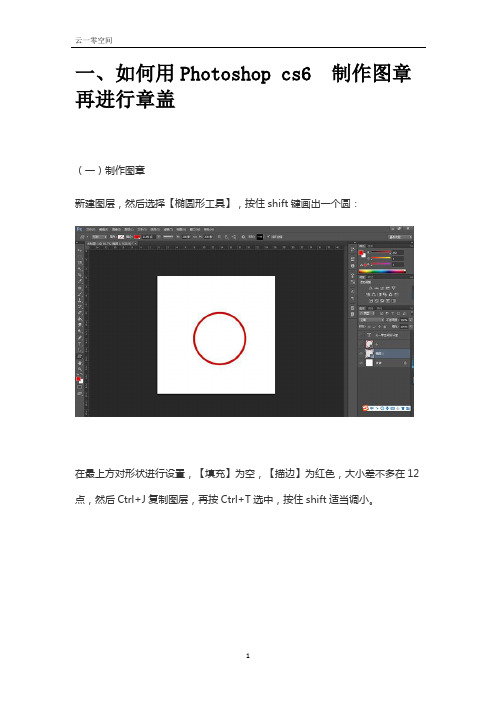Open the workspace switcher dropdown at top right

point(400,237)
